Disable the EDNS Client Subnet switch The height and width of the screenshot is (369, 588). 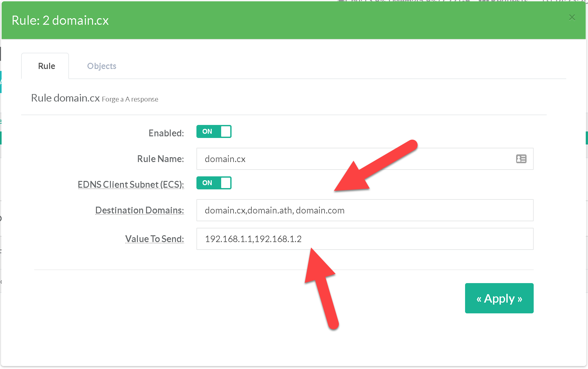pyautogui.click(x=214, y=183)
